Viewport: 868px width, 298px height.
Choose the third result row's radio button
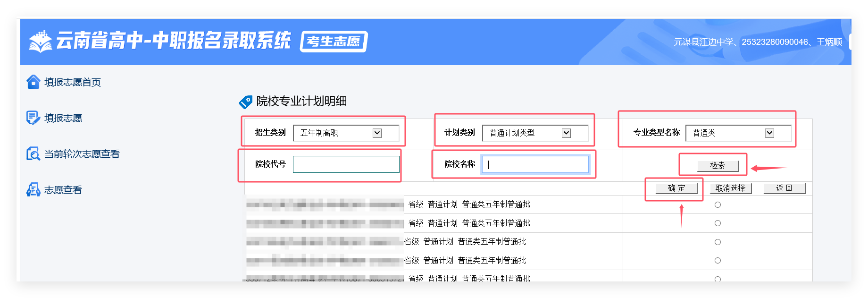click(x=718, y=242)
